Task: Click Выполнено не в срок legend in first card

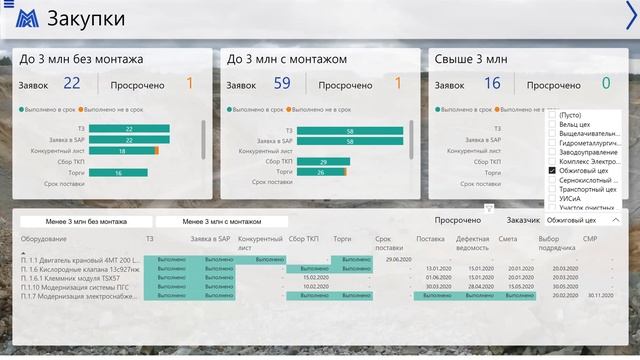Action: pyautogui.click(x=111, y=109)
